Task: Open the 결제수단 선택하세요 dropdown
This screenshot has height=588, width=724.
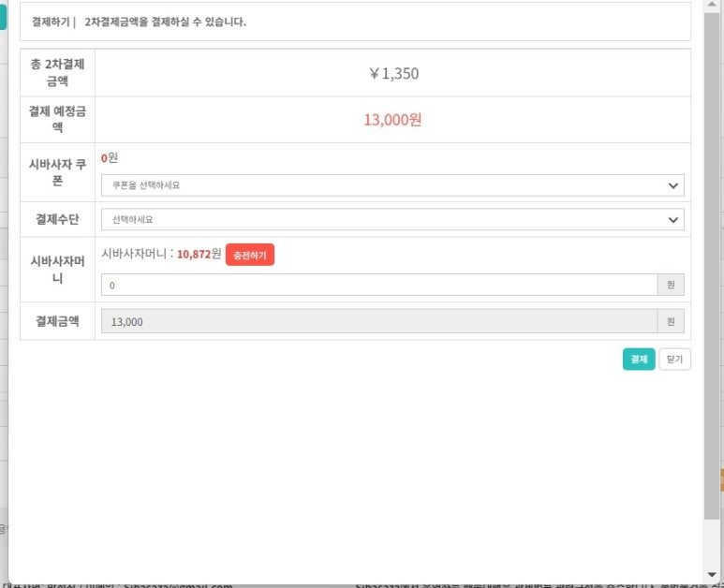Action: pos(392,219)
